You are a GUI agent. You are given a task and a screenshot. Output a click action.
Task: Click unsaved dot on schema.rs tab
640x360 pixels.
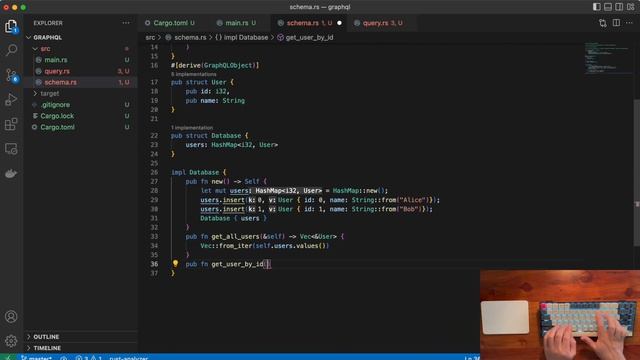pos(339,23)
